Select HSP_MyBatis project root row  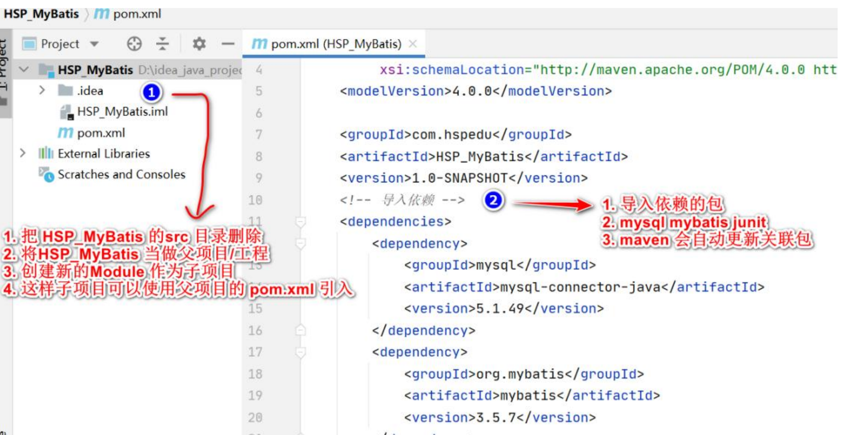[127, 70]
